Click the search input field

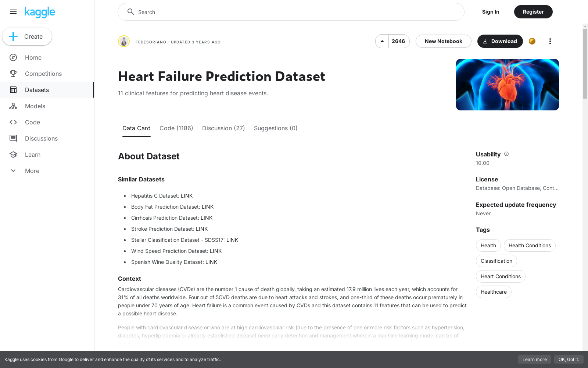(291, 12)
